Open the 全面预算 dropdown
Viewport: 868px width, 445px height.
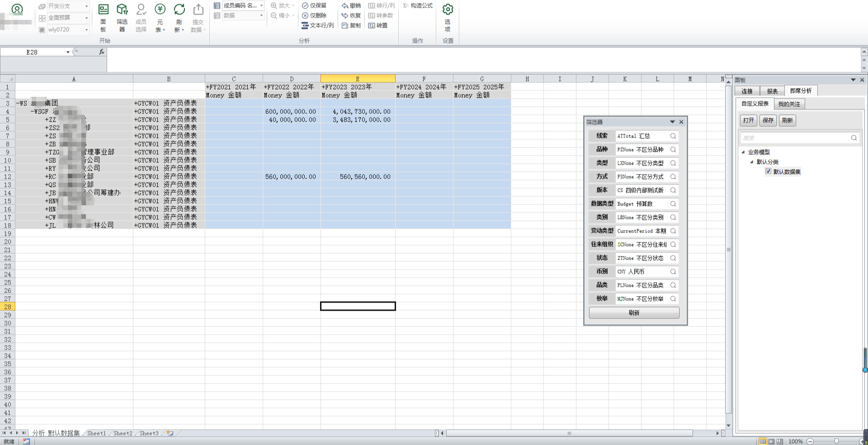point(86,18)
